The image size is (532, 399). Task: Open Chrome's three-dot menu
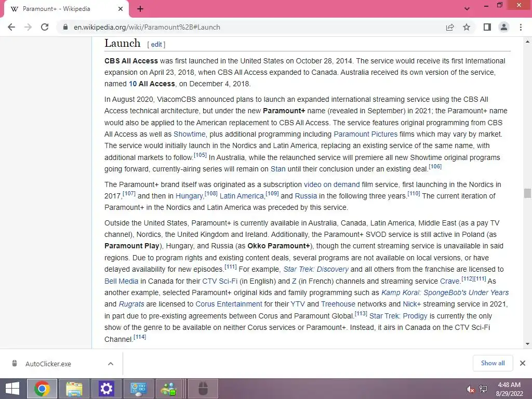(x=521, y=27)
